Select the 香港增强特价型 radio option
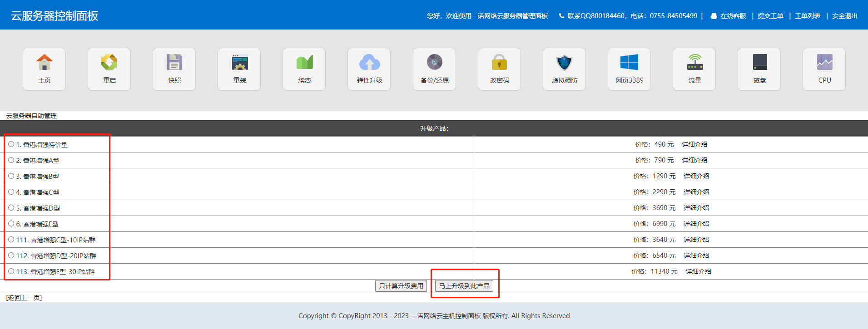The image size is (868, 329). pos(11,144)
